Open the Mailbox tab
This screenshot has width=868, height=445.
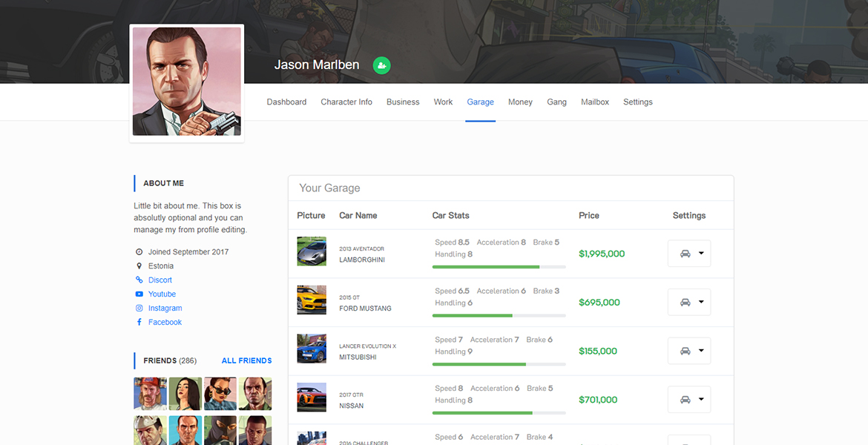point(595,102)
